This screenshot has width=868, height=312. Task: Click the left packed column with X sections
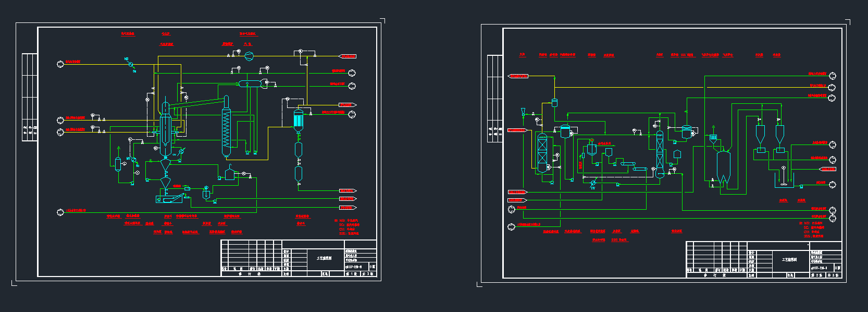(542, 153)
